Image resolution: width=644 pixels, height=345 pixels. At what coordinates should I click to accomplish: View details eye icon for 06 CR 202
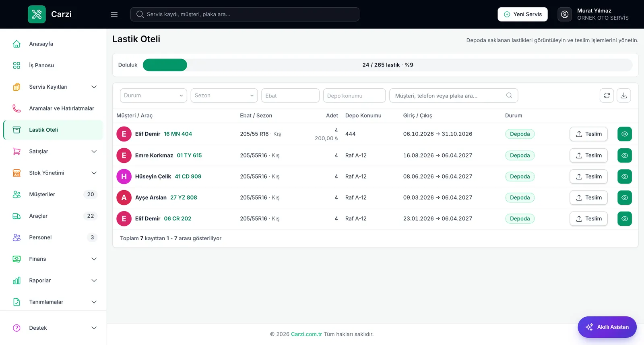[x=625, y=218]
